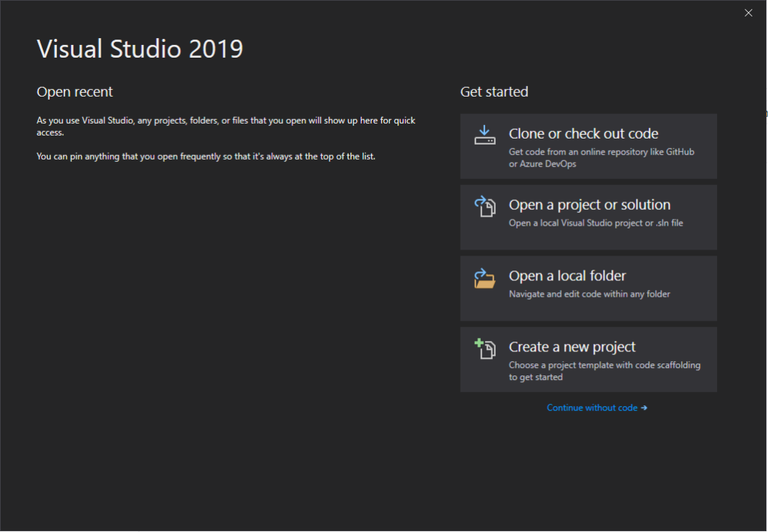This screenshot has height=532, width=768.
Task: Select the Clone or check out code title
Action: click(583, 133)
